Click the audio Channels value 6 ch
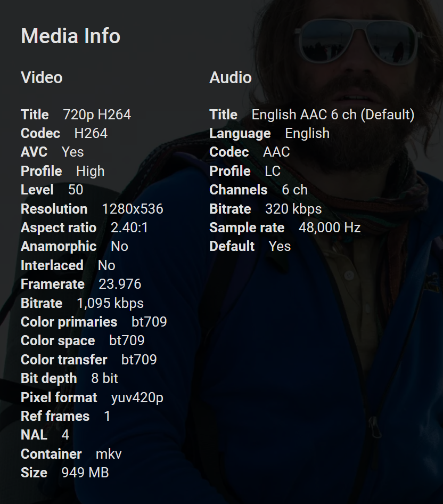This screenshot has height=504, width=443. (294, 190)
